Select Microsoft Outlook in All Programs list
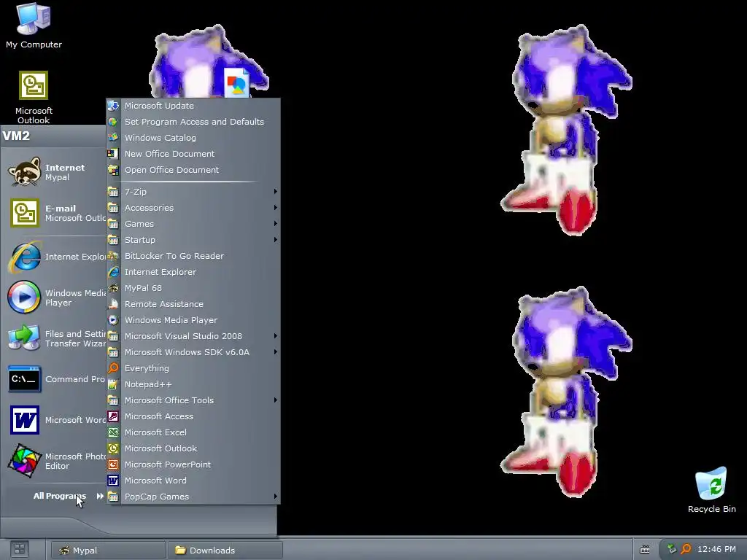This screenshot has height=560, width=747. [193, 448]
